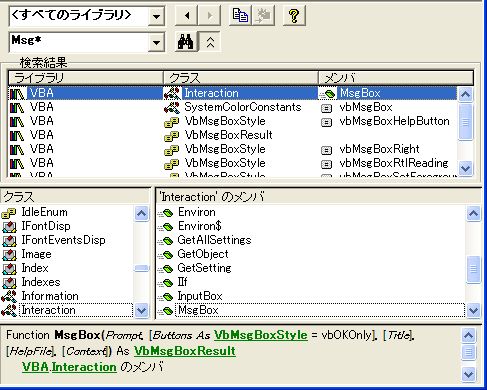Open the VbMsgBoxStyle link in details pane
The image size is (487, 390).
[261, 335]
